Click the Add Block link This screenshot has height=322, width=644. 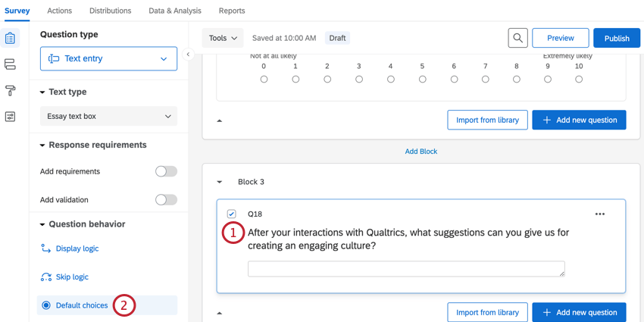point(420,152)
